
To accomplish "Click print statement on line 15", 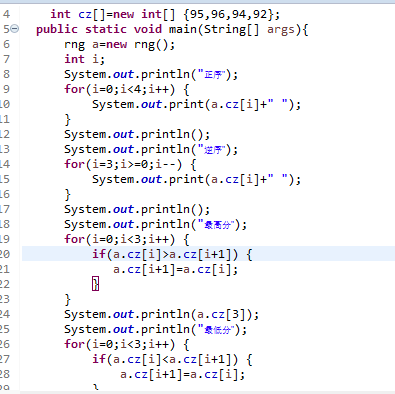I will click(x=197, y=179).
